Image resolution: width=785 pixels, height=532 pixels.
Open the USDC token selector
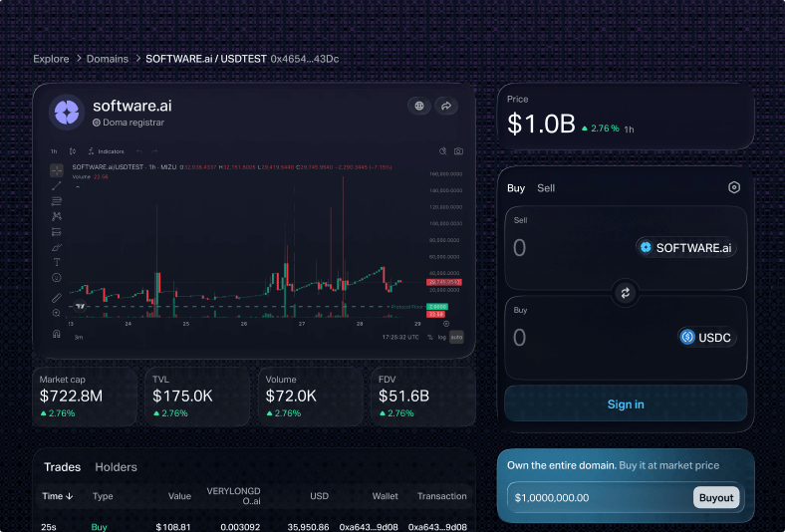pos(707,338)
